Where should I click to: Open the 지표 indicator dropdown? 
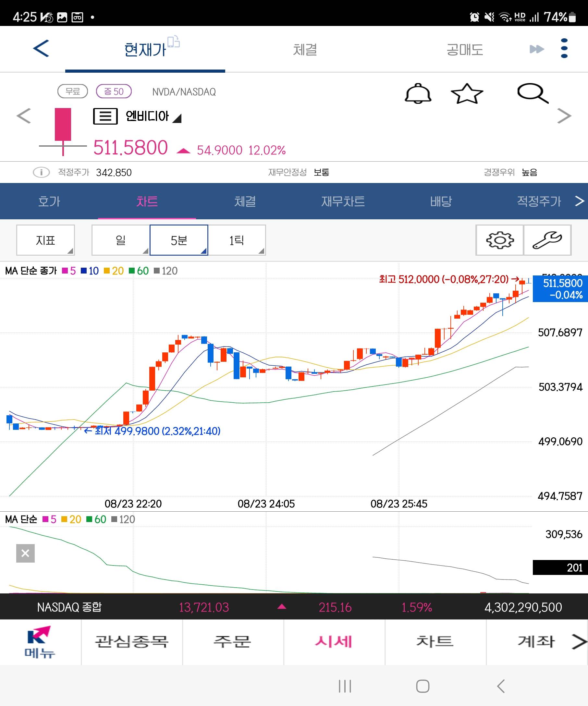(45, 240)
